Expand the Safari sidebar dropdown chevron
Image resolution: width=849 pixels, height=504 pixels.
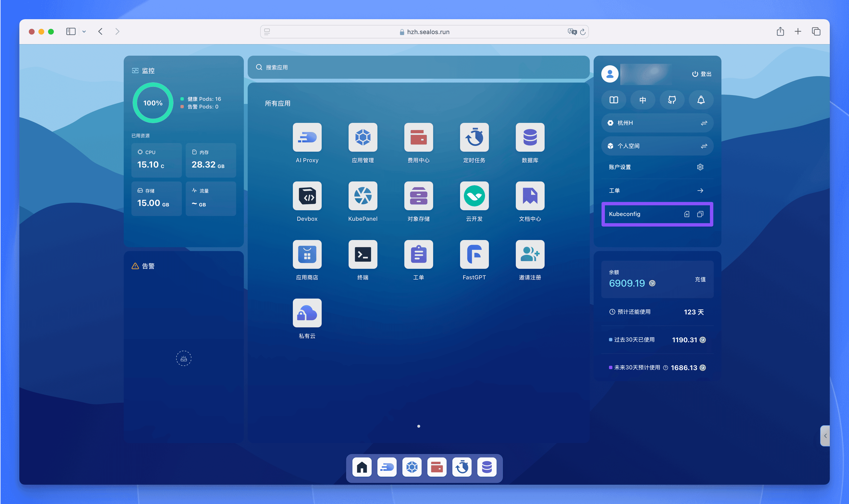84,32
